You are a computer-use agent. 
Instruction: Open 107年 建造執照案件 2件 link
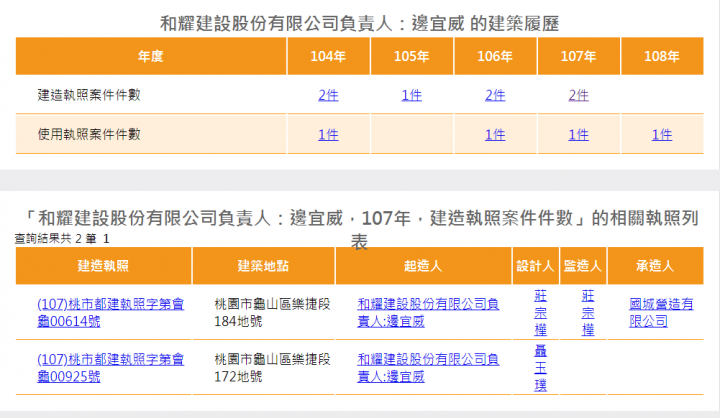click(x=578, y=95)
